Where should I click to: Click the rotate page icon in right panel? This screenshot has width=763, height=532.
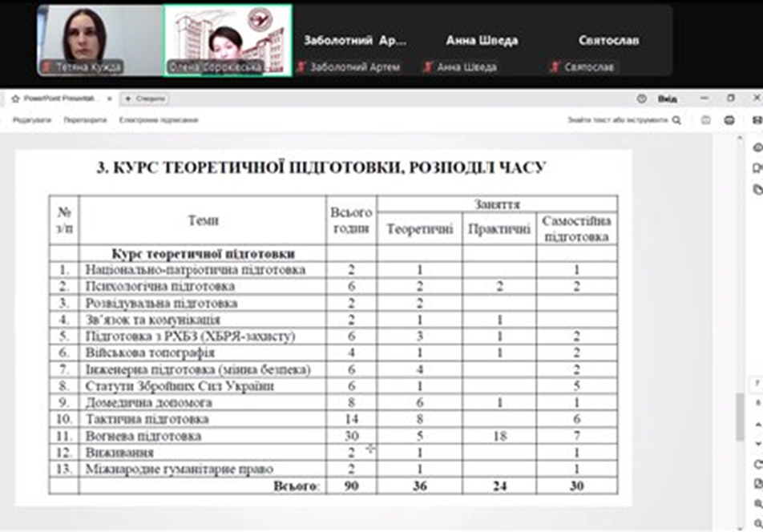click(757, 465)
